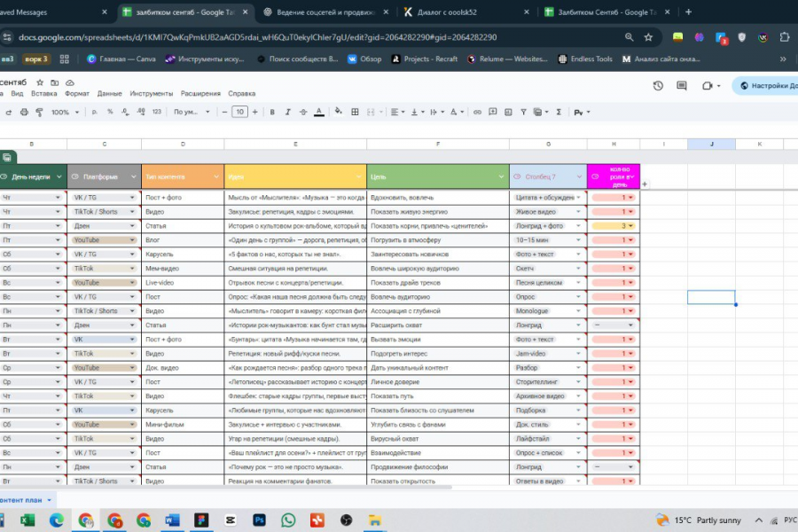798x532 pixels.
Task: Click the font size field
Action: click(x=239, y=112)
